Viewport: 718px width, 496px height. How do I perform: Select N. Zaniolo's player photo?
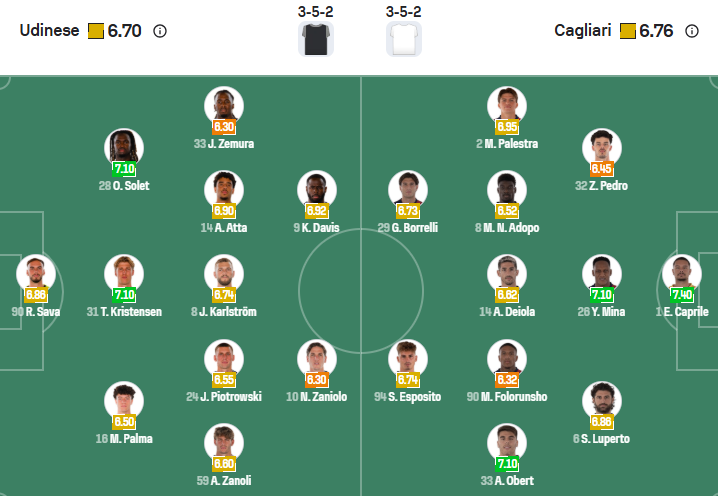[x=317, y=359]
